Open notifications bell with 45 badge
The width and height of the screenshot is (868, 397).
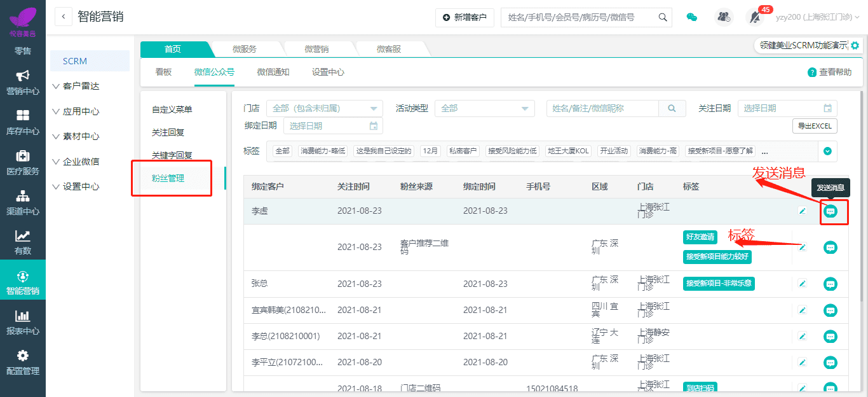pyautogui.click(x=755, y=17)
